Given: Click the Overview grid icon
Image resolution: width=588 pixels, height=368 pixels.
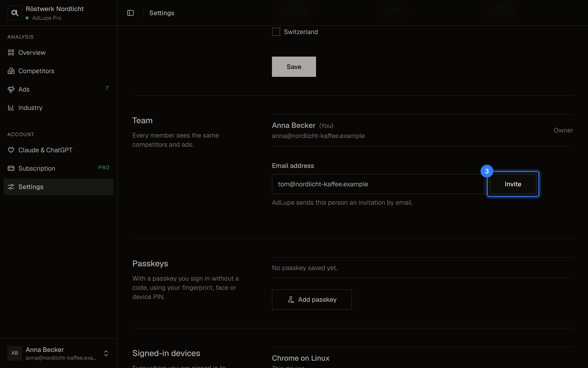Looking at the screenshot, I should click(x=11, y=53).
